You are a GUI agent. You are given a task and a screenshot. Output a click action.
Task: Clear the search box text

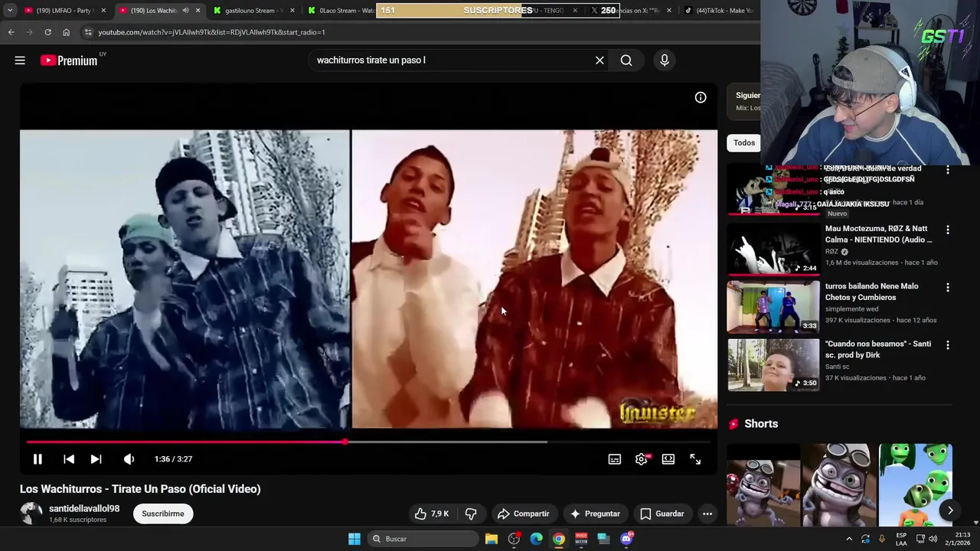[599, 60]
